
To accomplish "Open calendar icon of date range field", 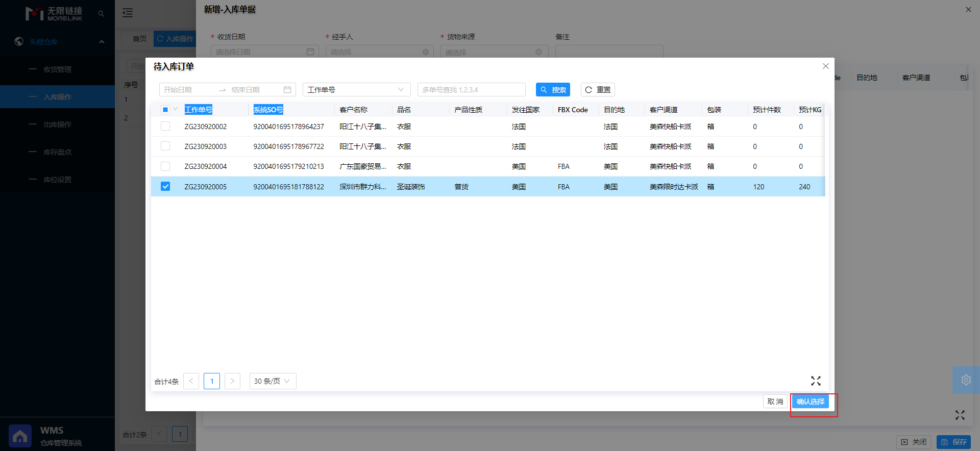I will point(287,90).
